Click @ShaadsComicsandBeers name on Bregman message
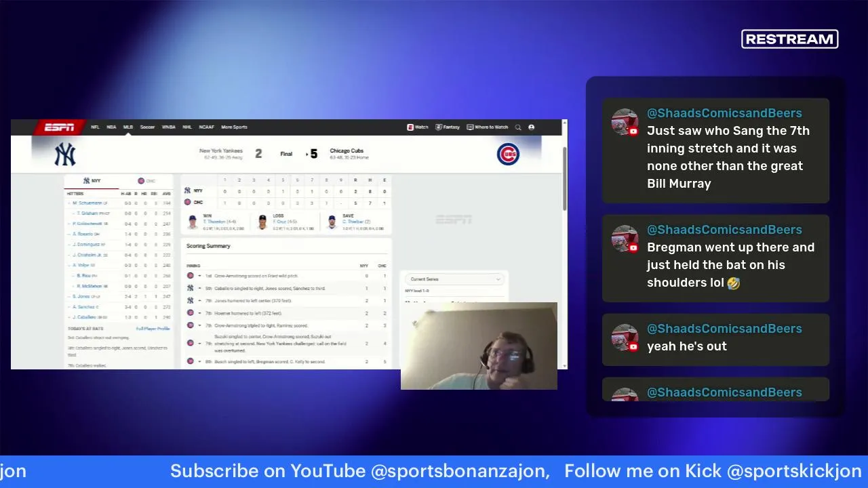Screen dimensions: 868x488 [724, 230]
